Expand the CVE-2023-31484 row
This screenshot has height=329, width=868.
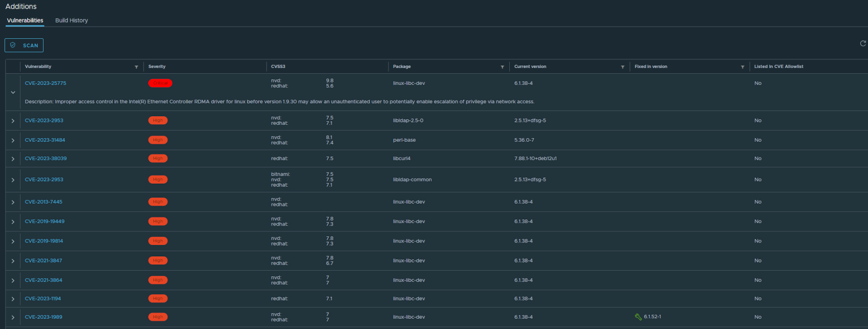(13, 140)
